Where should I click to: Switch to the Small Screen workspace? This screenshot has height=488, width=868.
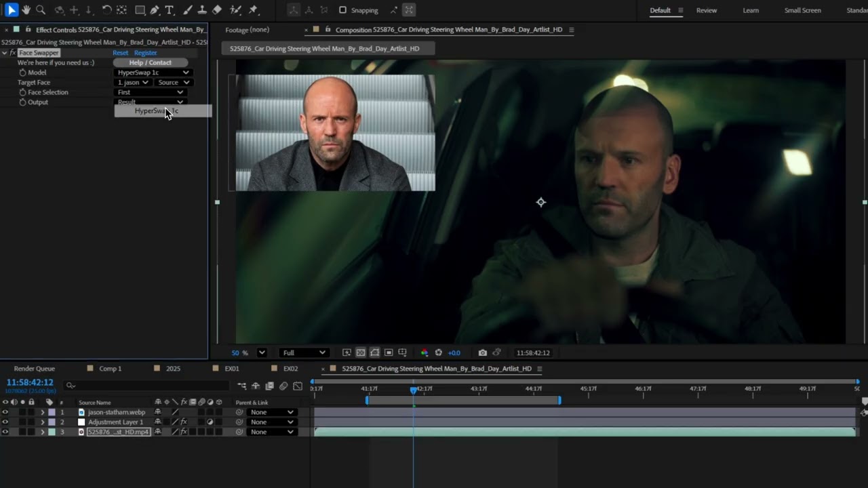pyautogui.click(x=803, y=10)
